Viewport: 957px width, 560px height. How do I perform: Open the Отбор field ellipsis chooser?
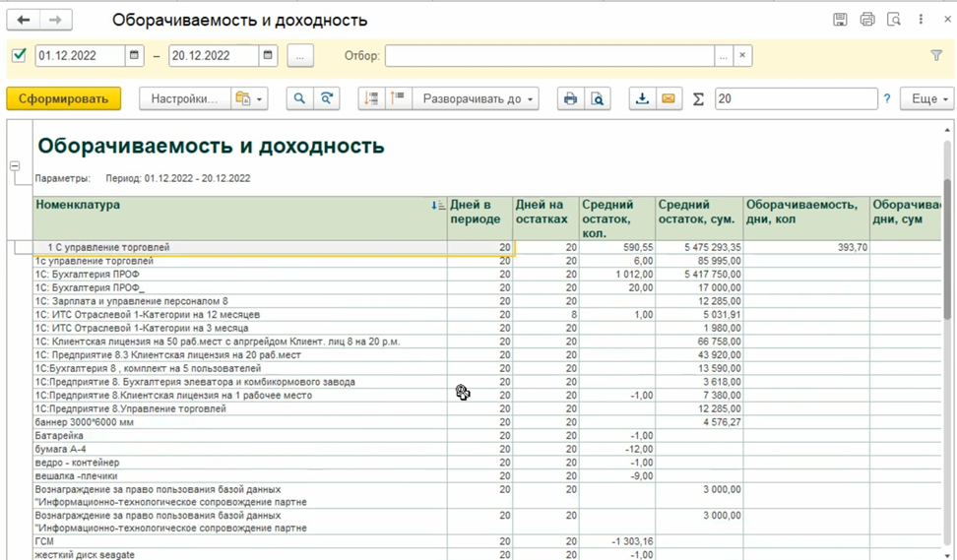point(724,55)
